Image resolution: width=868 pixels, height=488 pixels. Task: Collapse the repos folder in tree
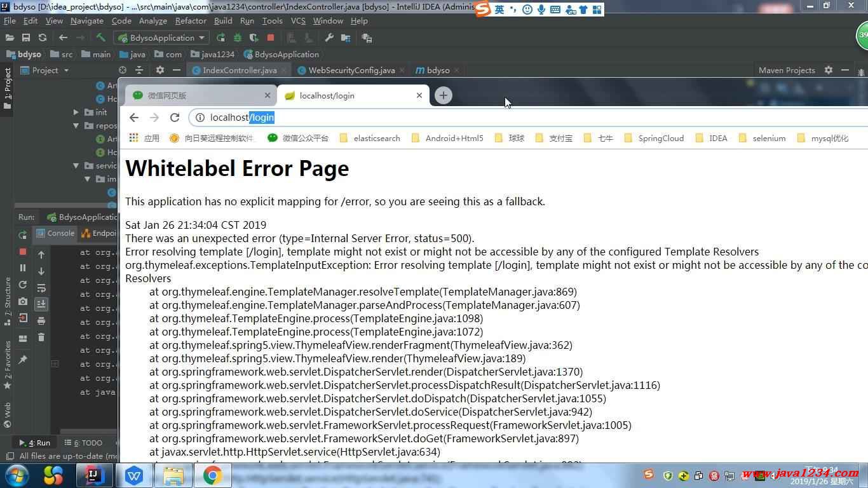point(76,126)
